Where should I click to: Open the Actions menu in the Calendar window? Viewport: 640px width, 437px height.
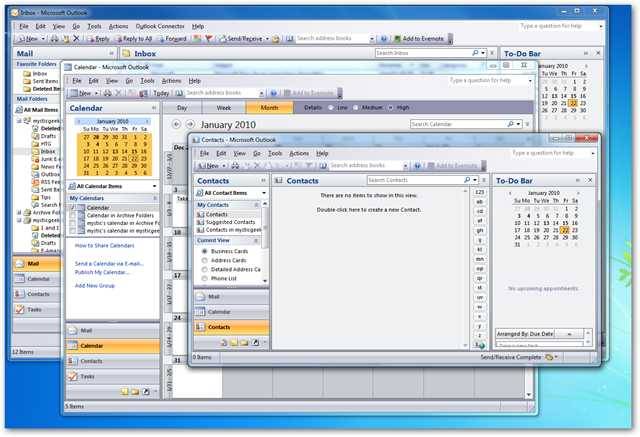[x=171, y=81]
